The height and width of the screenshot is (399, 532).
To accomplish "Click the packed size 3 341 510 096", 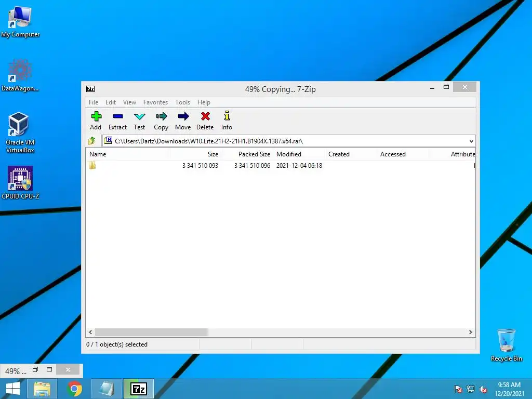I will [x=252, y=166].
